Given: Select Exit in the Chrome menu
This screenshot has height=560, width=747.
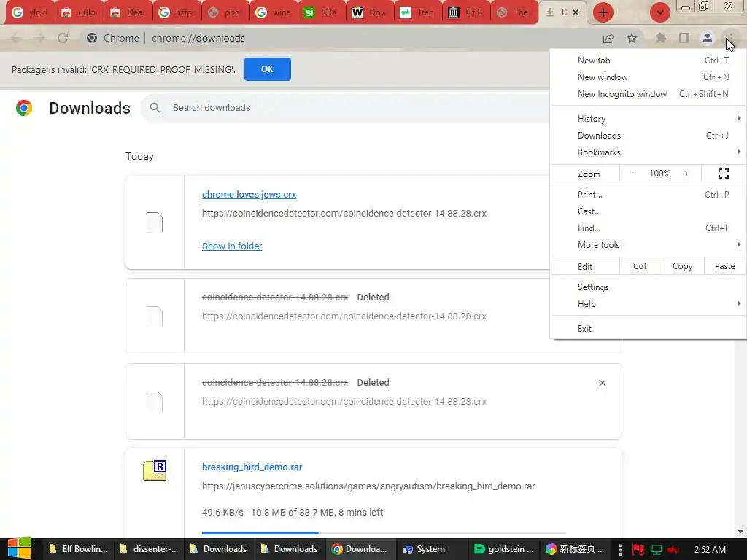Looking at the screenshot, I should click(x=648, y=329).
